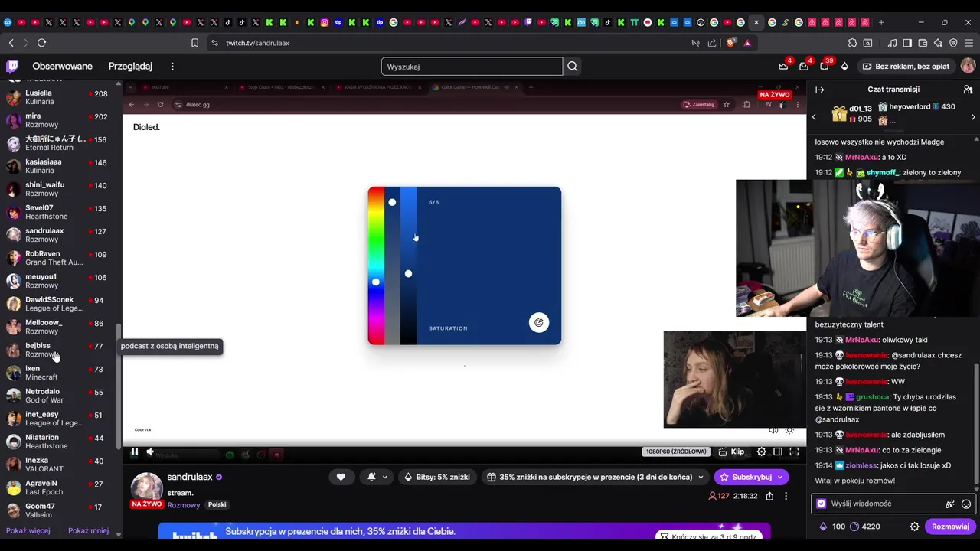Open the browser hamburger menu

click(x=969, y=43)
